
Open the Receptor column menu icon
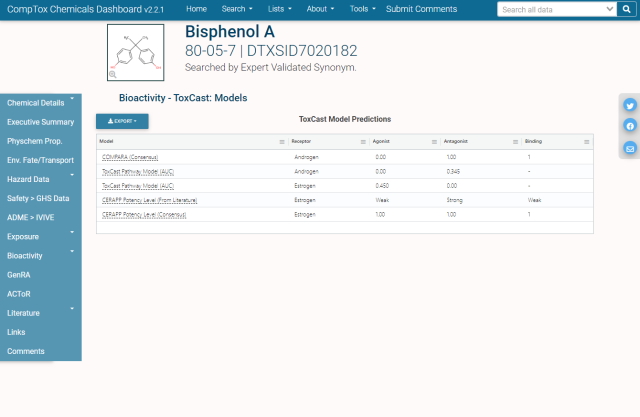pos(362,142)
